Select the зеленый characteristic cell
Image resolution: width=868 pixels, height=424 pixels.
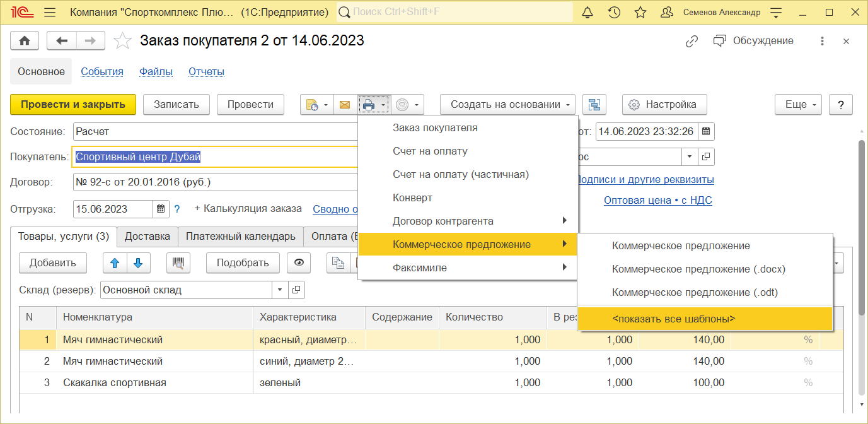pyautogui.click(x=309, y=382)
